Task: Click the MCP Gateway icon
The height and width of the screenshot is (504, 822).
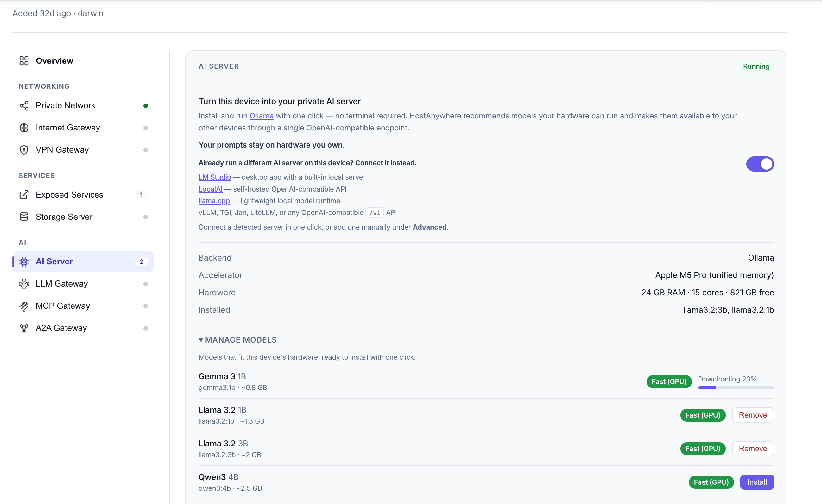Action: [24, 306]
